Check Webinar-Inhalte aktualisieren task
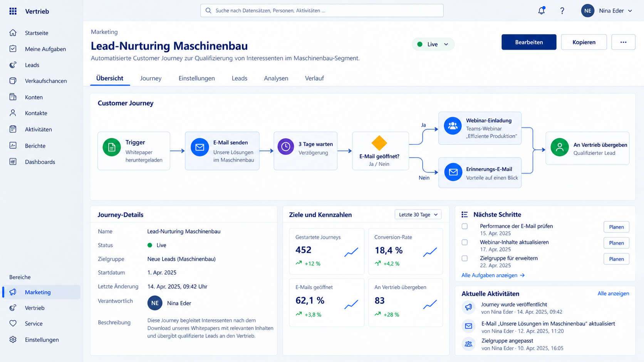Image resolution: width=644 pixels, height=362 pixels. (465, 242)
